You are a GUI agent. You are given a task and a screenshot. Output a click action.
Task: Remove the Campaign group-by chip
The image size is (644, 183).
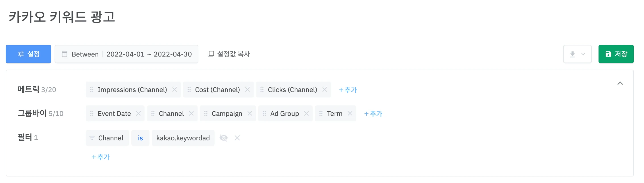click(x=250, y=114)
